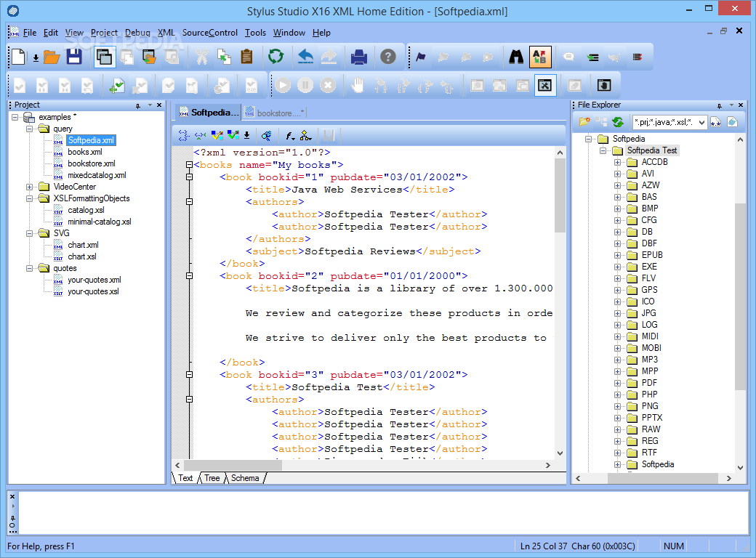Click the Tools menu
Screen dimensions: 756x558
point(255,33)
